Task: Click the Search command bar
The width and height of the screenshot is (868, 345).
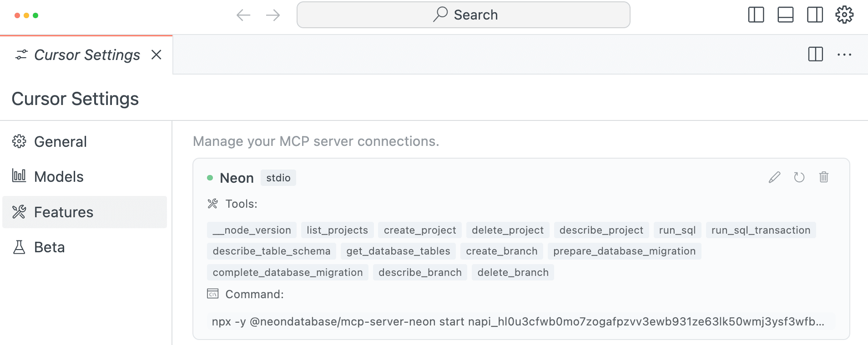Action: pyautogui.click(x=463, y=15)
